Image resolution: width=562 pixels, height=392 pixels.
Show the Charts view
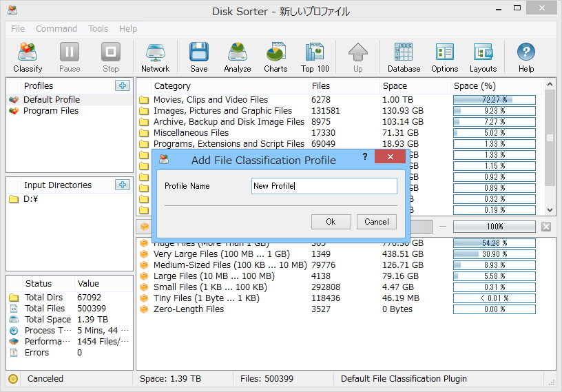tap(275, 57)
